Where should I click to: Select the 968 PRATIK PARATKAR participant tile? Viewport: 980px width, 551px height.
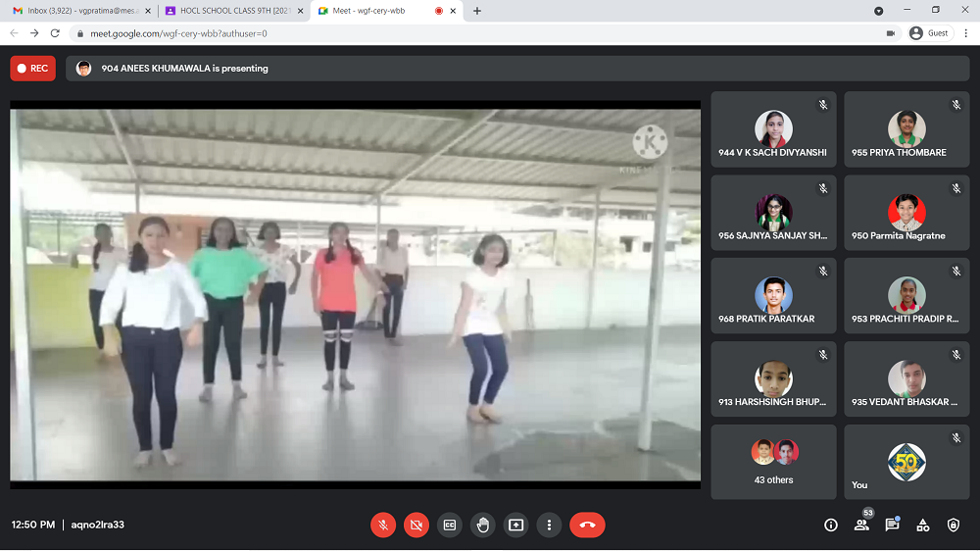(773, 296)
